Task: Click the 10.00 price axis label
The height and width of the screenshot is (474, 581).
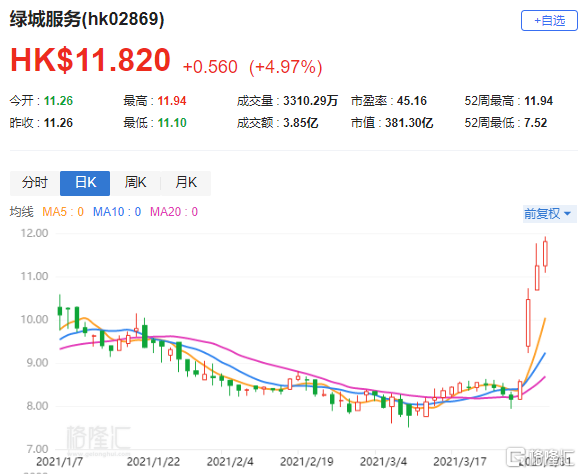Action: pos(34,319)
